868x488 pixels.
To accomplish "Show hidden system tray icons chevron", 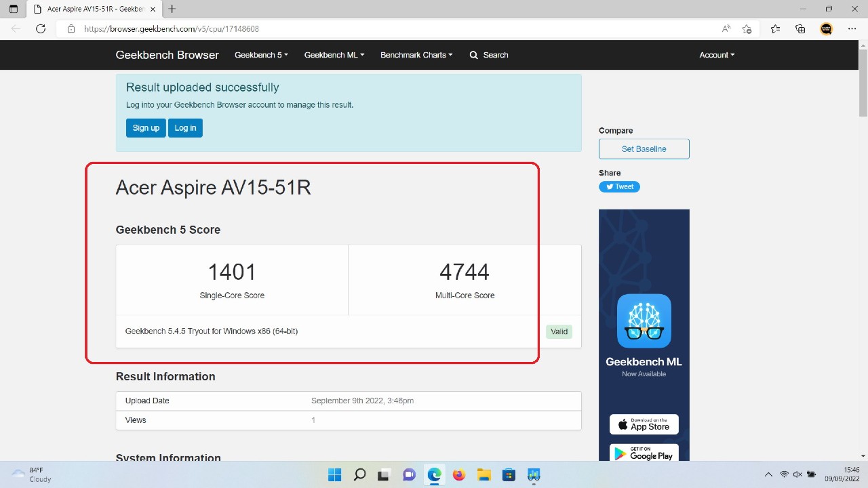I will 768,474.
